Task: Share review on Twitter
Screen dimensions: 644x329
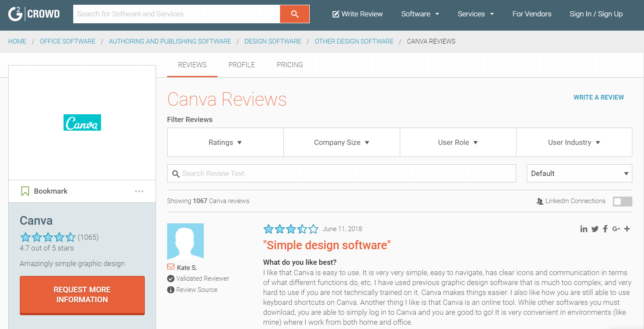Action: coord(595,229)
